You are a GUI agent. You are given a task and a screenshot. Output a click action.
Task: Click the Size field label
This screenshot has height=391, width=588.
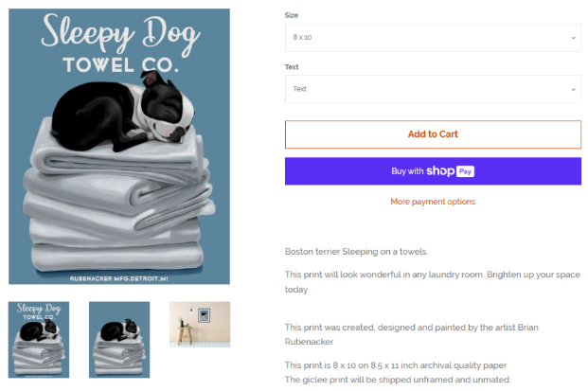tap(292, 15)
